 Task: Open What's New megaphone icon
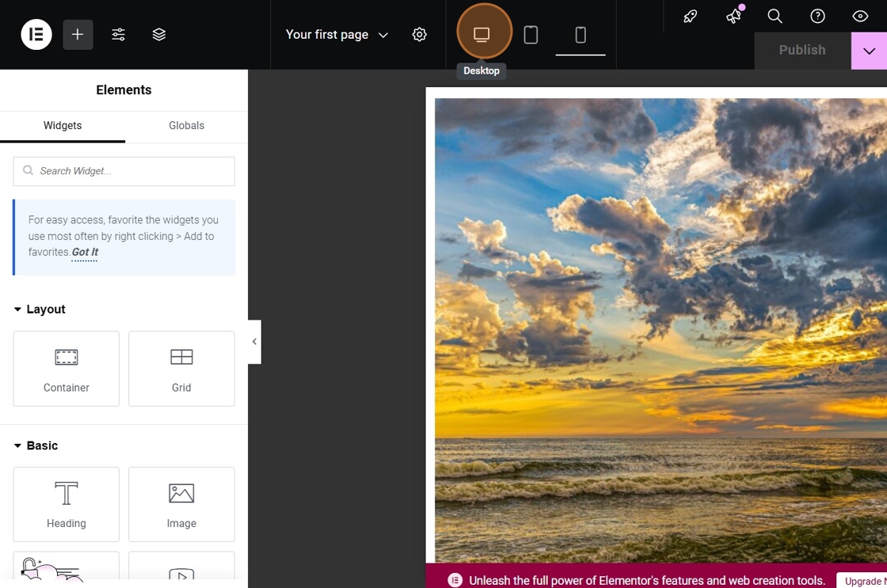pyautogui.click(x=733, y=16)
